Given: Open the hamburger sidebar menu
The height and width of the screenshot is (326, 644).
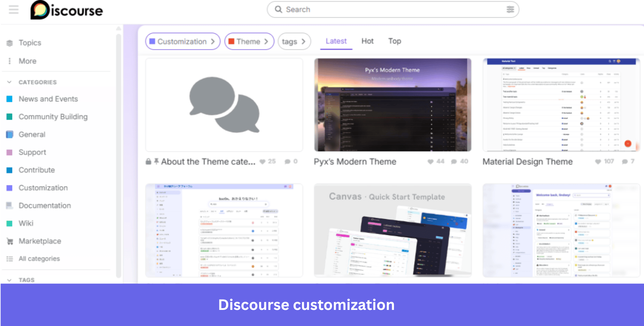Looking at the screenshot, I should 13,10.
